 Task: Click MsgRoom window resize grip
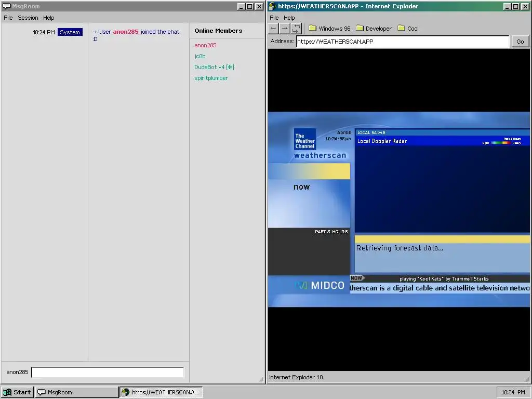point(261,379)
